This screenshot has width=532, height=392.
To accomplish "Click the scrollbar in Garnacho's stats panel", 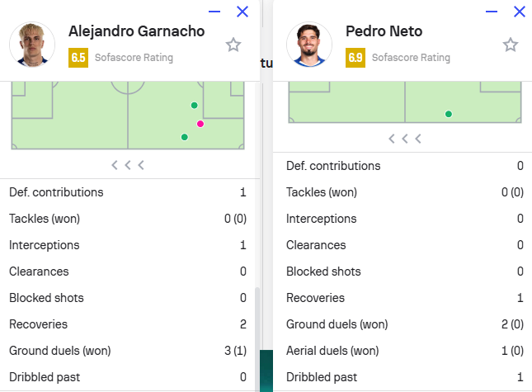I will pos(257,339).
